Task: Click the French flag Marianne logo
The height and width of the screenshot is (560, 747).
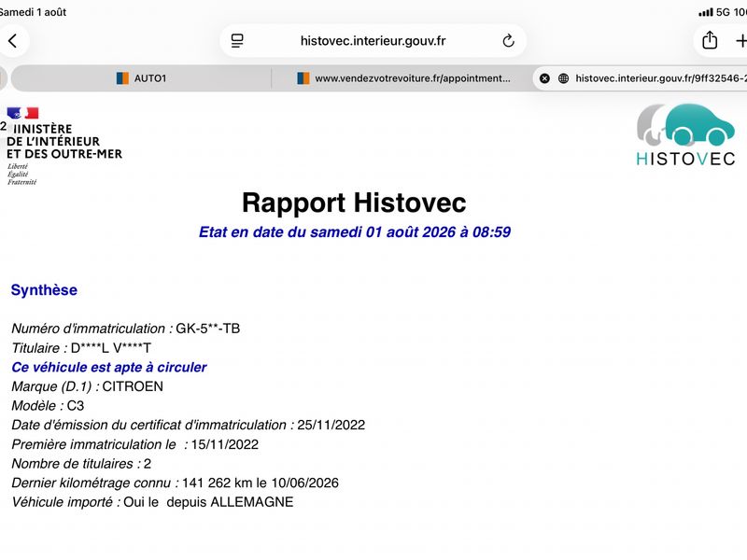Action: (x=22, y=113)
